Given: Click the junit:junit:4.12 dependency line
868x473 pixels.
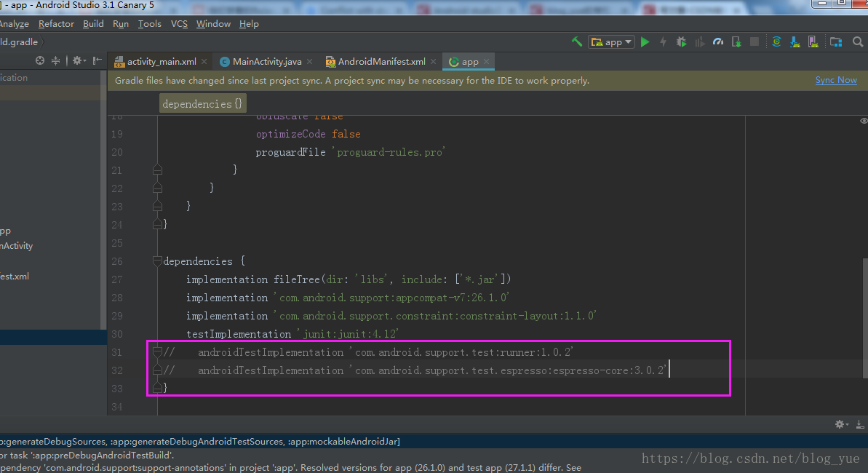Looking at the screenshot, I should (x=292, y=334).
